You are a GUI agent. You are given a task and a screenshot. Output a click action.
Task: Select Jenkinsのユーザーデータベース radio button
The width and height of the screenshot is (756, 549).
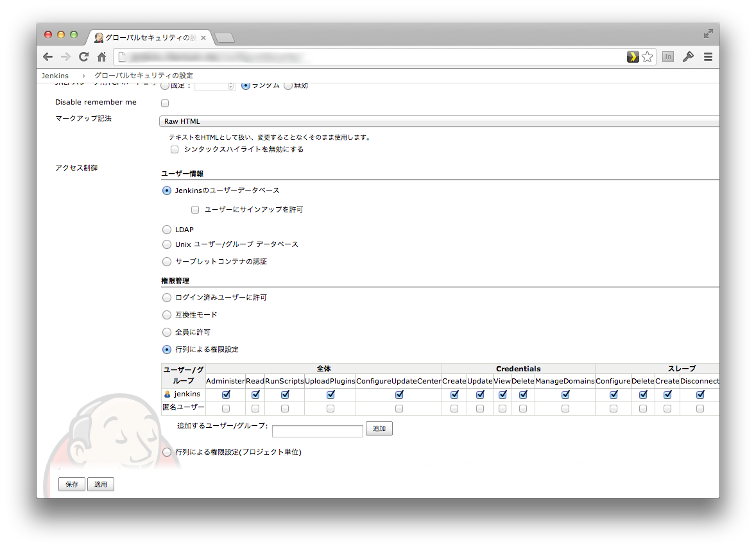coord(167,190)
